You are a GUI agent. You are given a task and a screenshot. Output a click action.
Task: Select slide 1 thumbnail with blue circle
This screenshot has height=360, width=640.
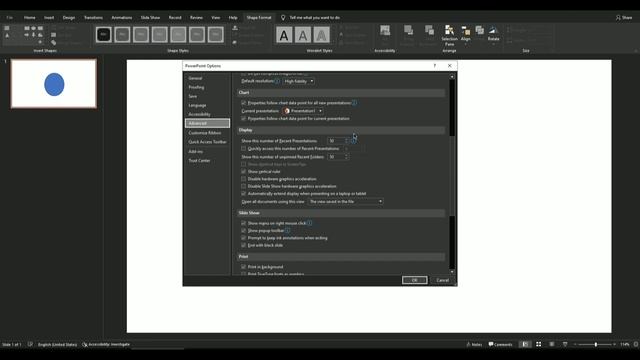[54, 84]
